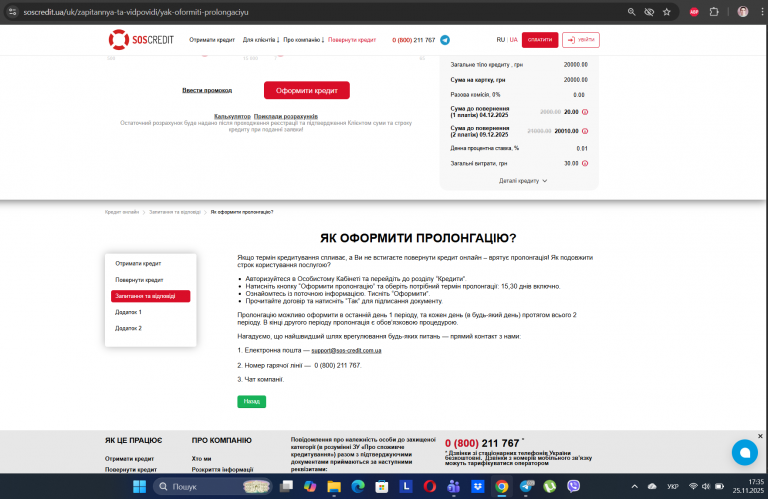The width and height of the screenshot is (768, 499).
Task: Open Viber from the taskbar
Action: click(574, 486)
